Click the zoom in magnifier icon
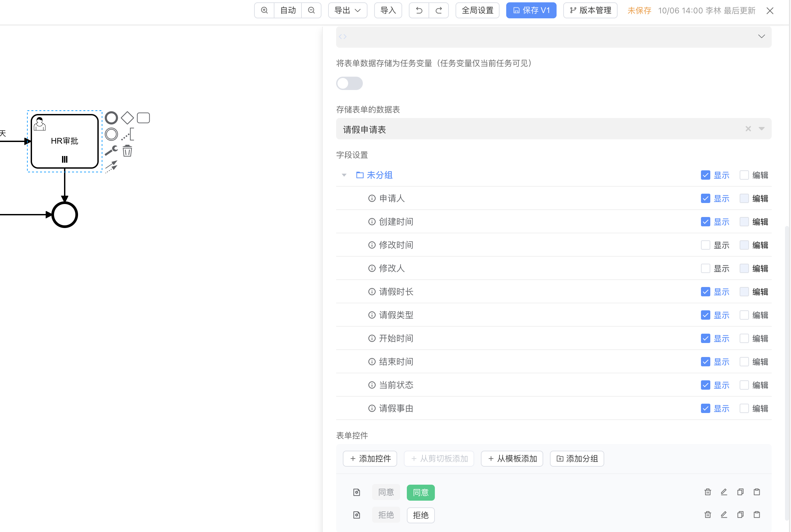Viewport: 791px width, 532px height. click(x=264, y=10)
